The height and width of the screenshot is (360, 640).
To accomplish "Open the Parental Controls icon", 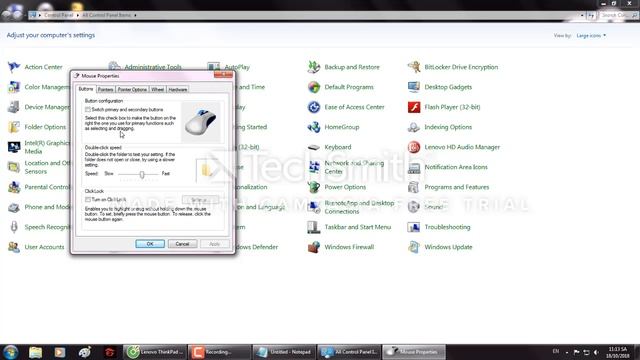I will 14,187.
